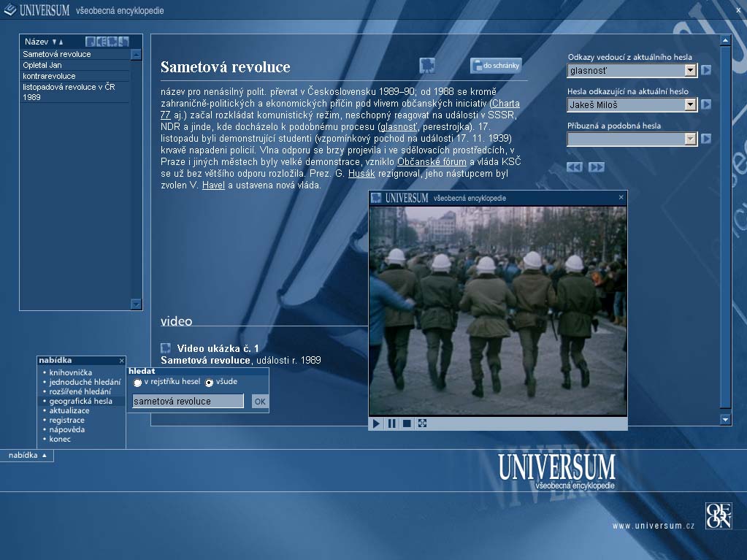Choose 'rozšířené hledání' from the nabídka menu
Viewport: 747px width, 560px height.
click(80, 391)
